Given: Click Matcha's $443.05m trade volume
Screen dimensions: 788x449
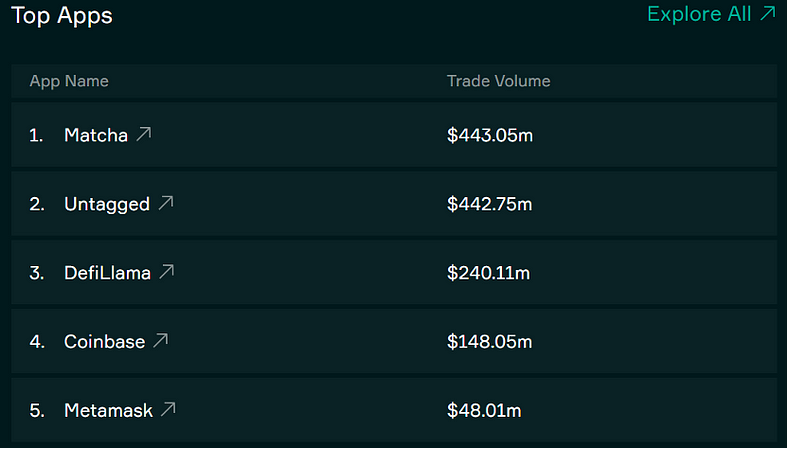Looking at the screenshot, I should (x=489, y=135).
